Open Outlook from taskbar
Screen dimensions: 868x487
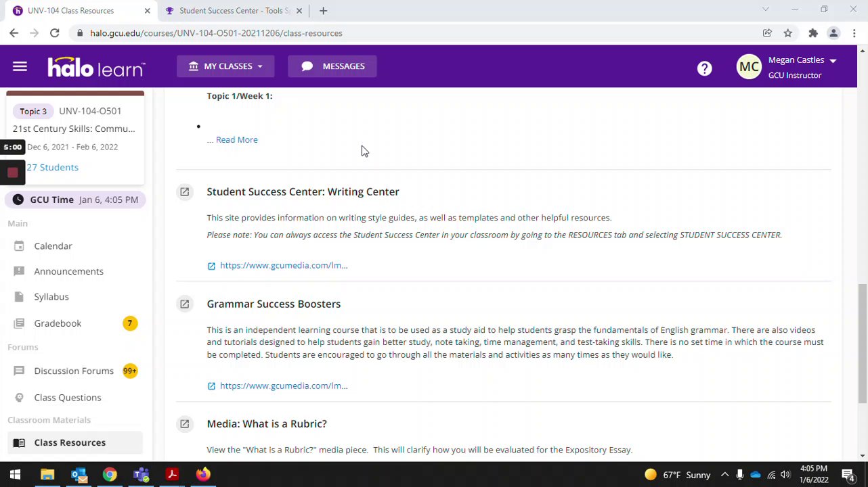(79, 475)
